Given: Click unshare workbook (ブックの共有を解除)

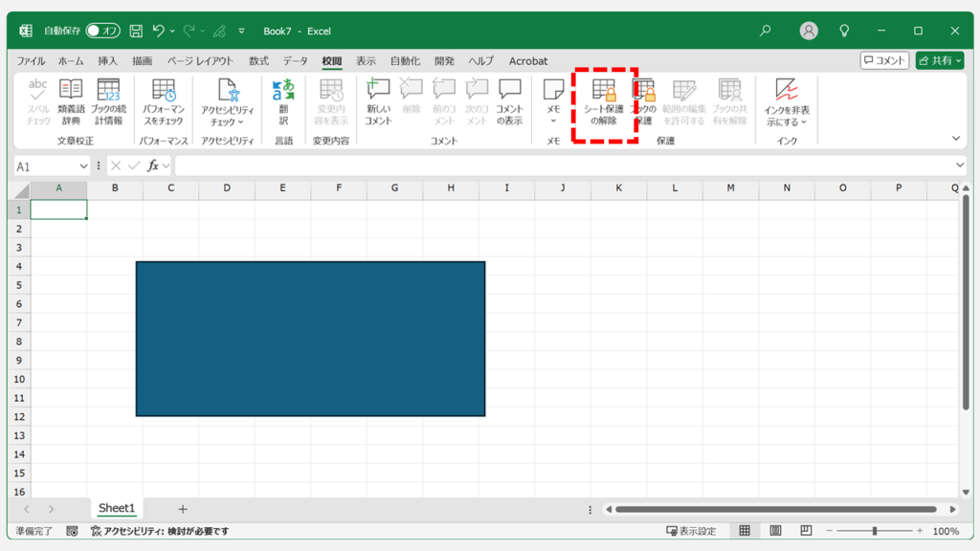Looking at the screenshot, I should pyautogui.click(x=729, y=101).
